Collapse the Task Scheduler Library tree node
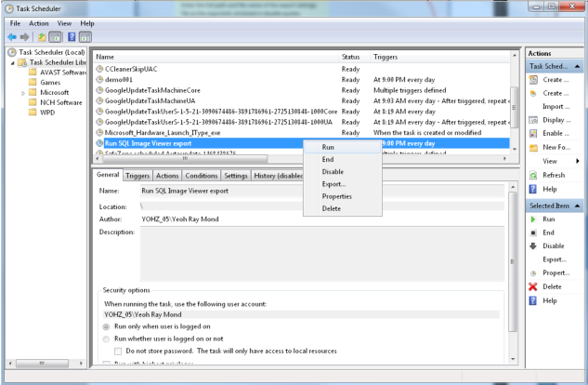588x385 pixels. coord(12,62)
